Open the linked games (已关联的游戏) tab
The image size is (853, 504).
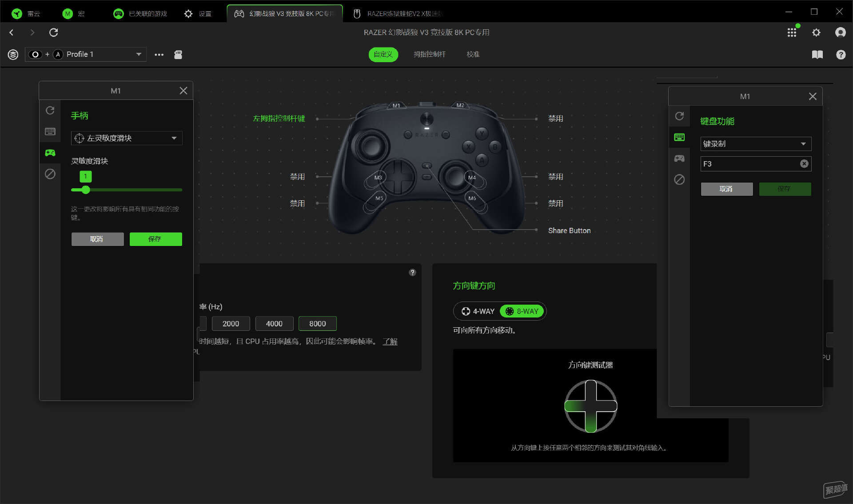[x=140, y=13]
